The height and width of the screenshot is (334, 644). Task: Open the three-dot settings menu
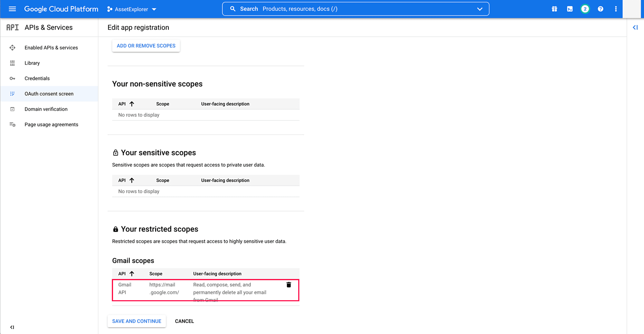point(616,9)
